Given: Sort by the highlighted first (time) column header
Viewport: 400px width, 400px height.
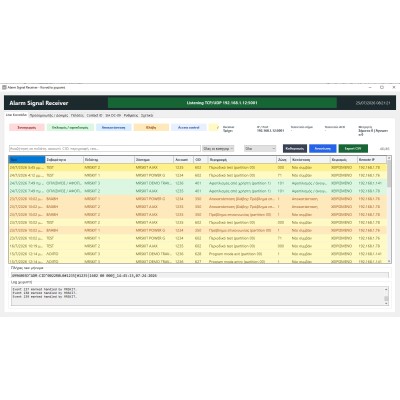Looking at the screenshot, I should tap(27, 160).
